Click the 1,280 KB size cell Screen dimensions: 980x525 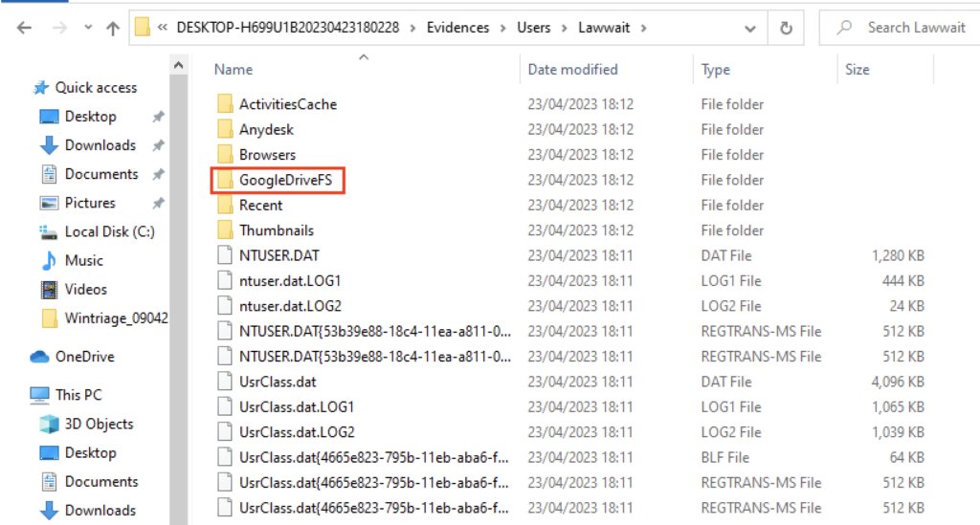pyautogui.click(x=898, y=255)
